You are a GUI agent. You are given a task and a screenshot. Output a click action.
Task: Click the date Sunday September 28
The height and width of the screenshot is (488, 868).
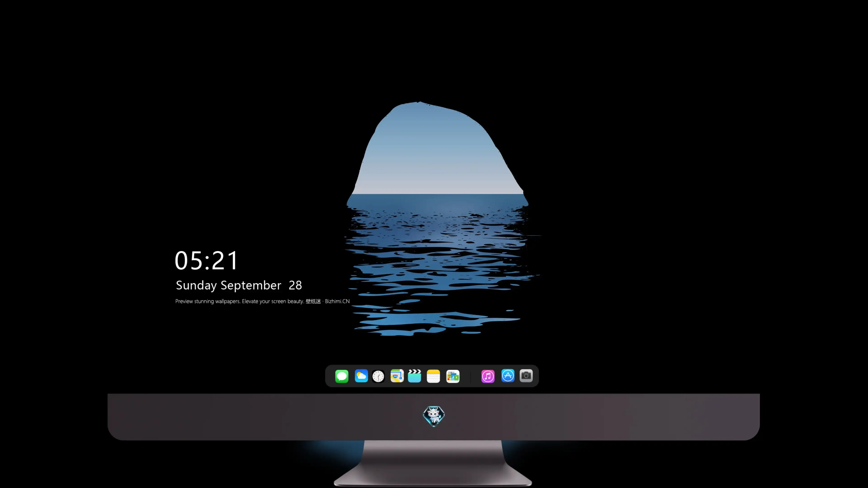click(239, 286)
